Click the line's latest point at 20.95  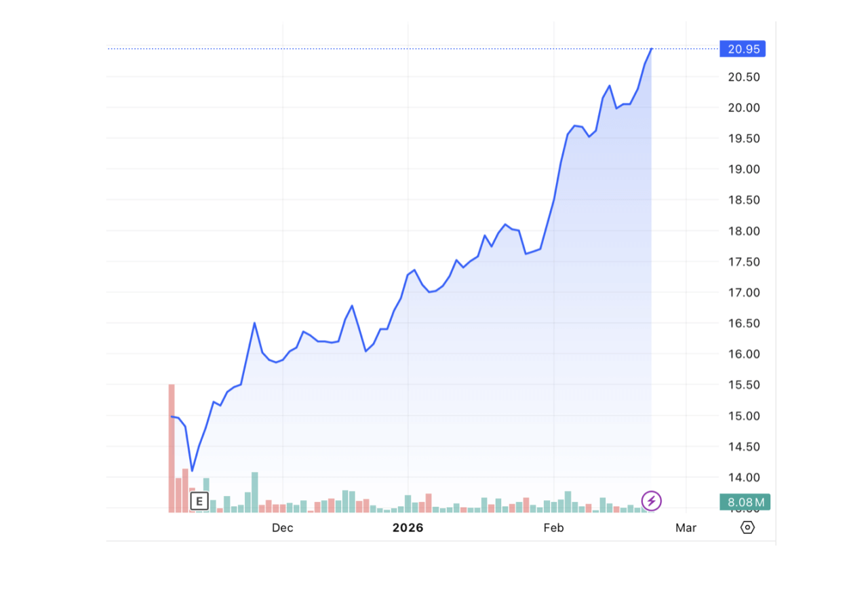click(651, 49)
